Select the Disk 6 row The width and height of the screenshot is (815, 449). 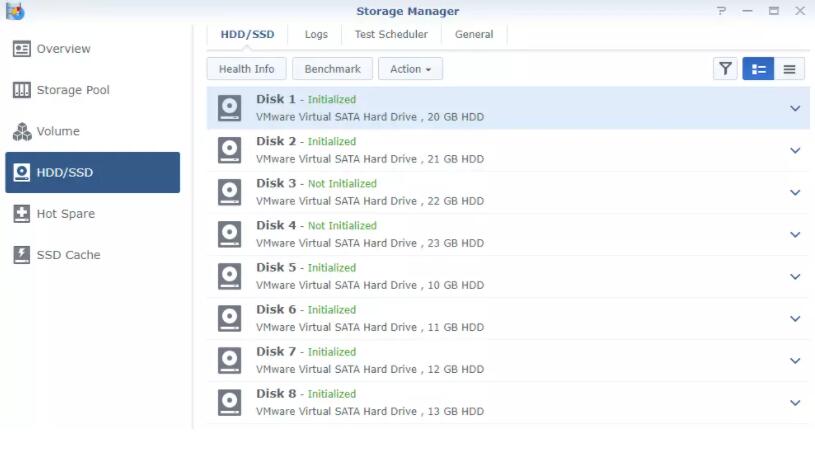pyautogui.click(x=500, y=318)
